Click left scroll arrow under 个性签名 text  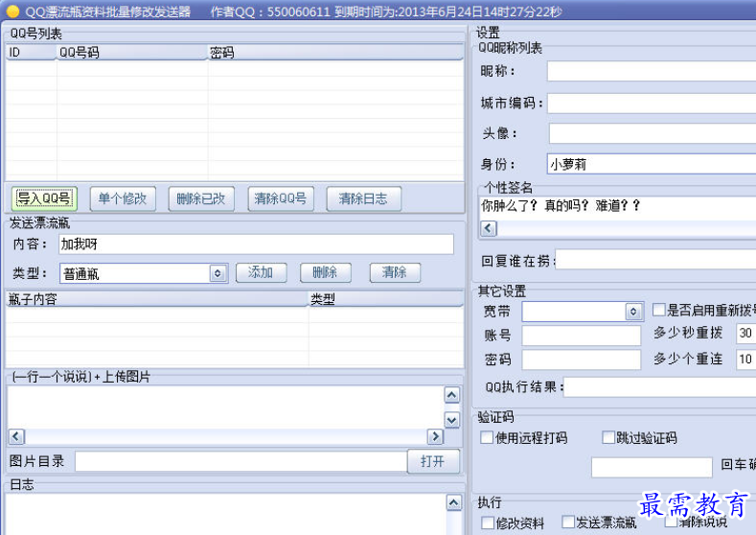[488, 228]
